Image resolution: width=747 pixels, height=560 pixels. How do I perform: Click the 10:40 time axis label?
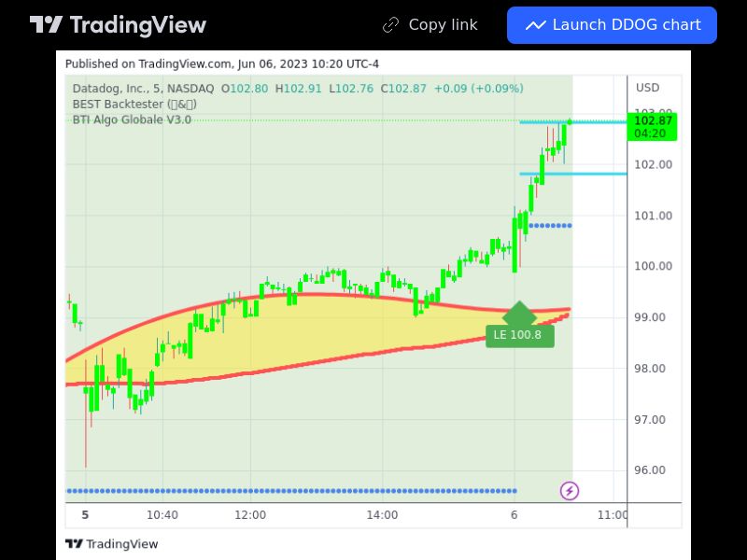point(162,515)
